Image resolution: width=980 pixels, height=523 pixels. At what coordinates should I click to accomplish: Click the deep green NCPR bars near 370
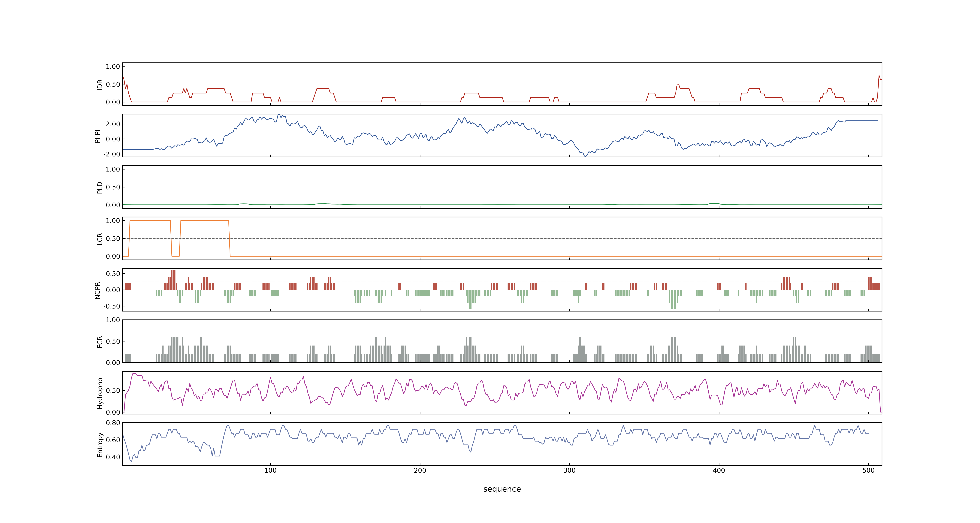673,299
